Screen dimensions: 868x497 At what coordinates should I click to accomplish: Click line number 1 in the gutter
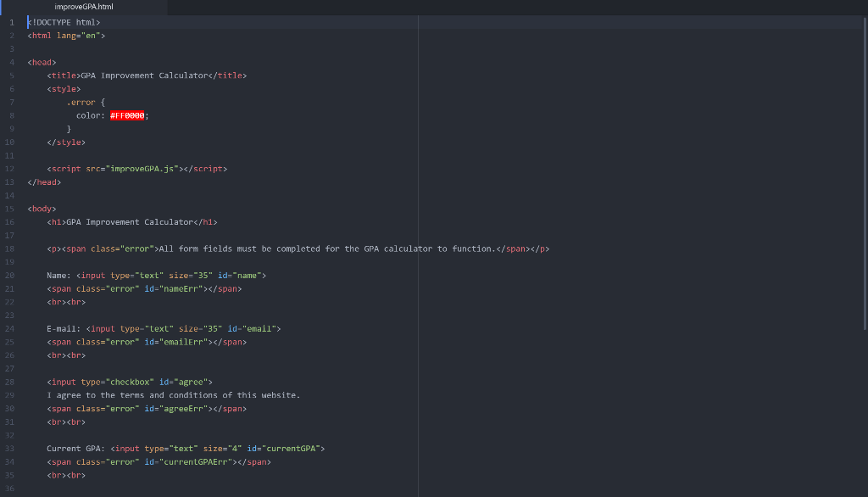click(x=11, y=22)
